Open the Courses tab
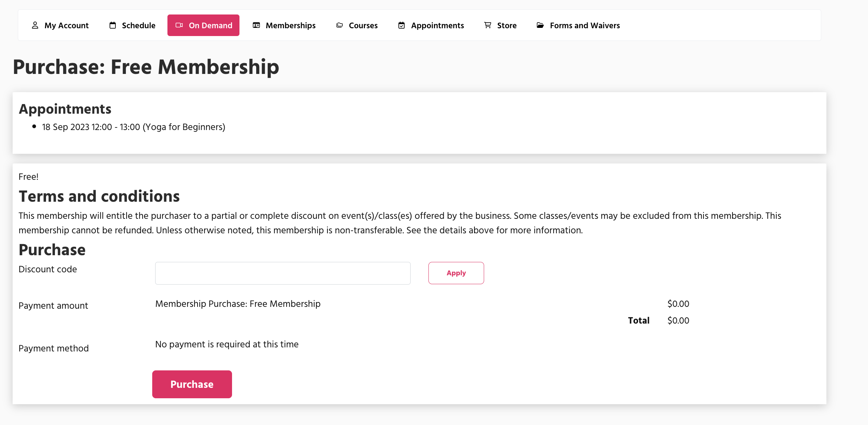Screen dimensions: 868x425 tap(363, 25)
